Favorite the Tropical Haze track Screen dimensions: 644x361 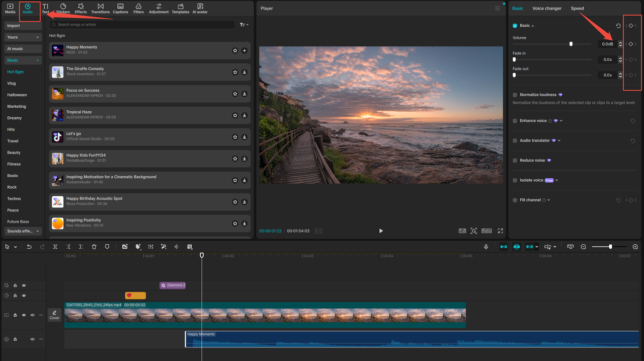tap(235, 115)
